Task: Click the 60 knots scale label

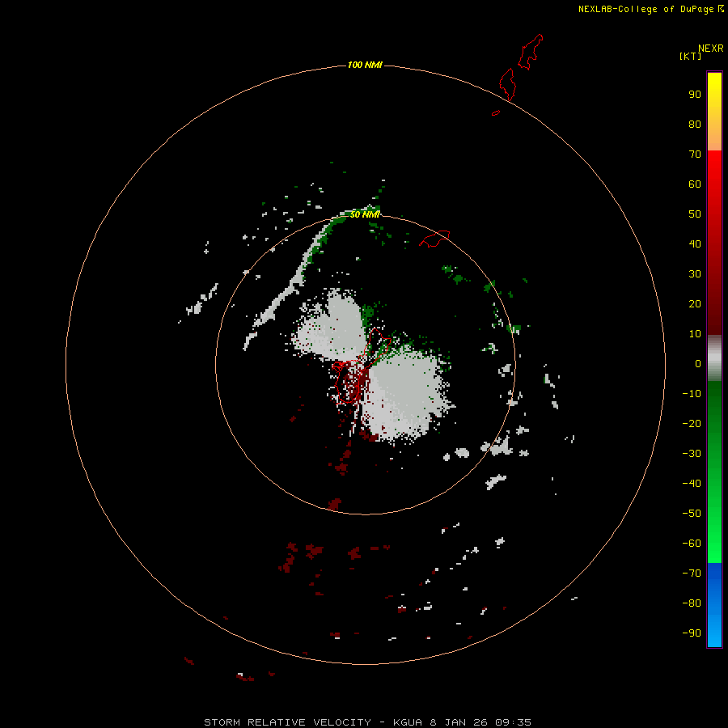Action: tap(695, 184)
